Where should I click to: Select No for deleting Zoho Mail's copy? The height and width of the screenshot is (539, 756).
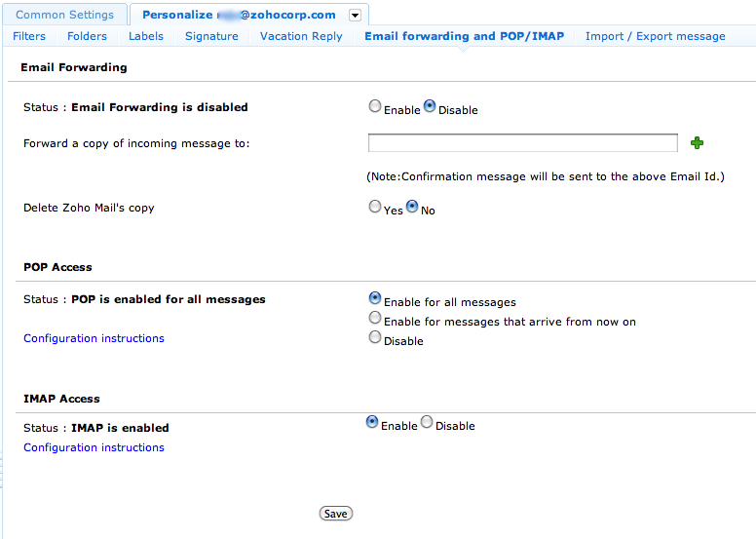coord(412,207)
